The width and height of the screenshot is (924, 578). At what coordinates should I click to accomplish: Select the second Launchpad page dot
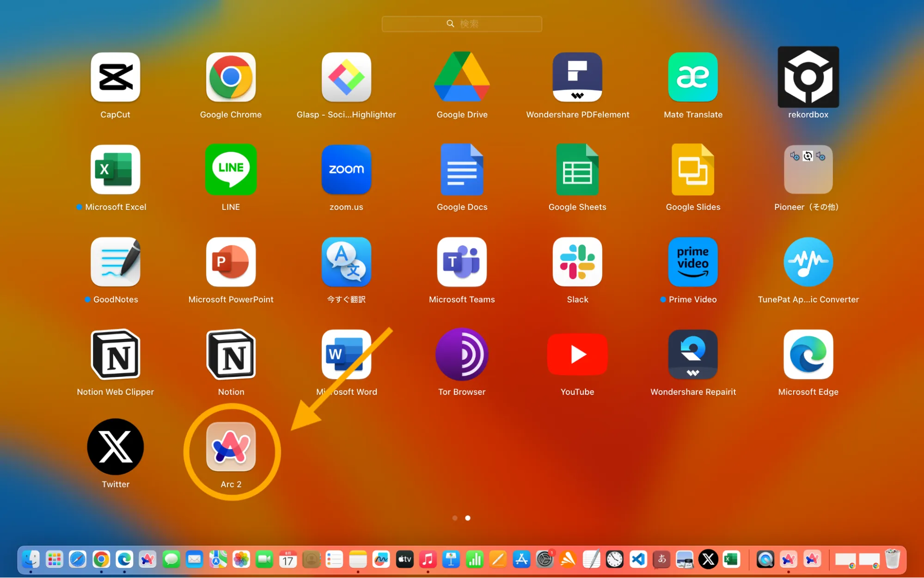pyautogui.click(x=468, y=518)
